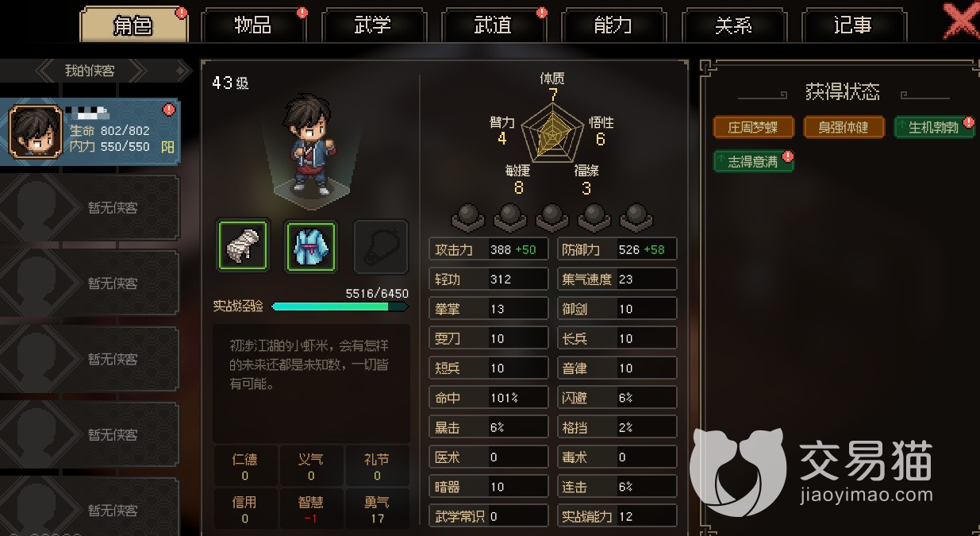Go to the 能力 tab
This screenshot has height=536, width=980.
[613, 25]
